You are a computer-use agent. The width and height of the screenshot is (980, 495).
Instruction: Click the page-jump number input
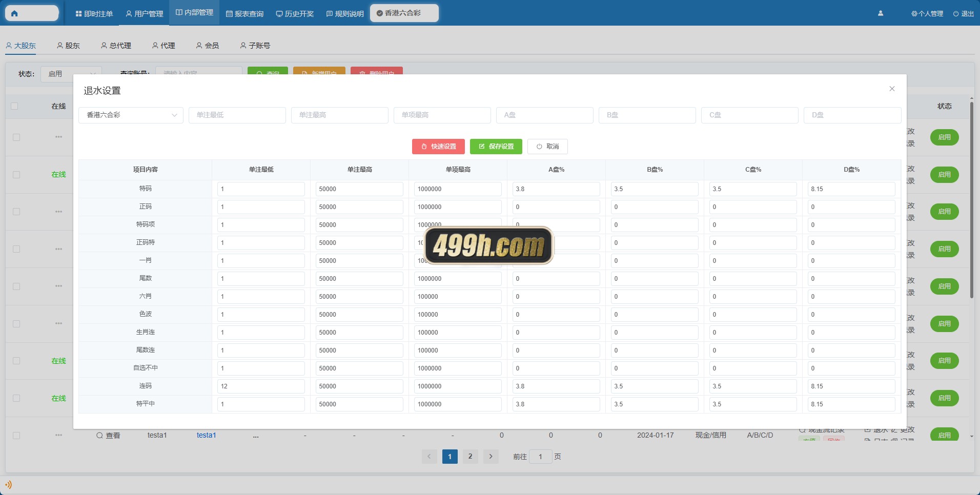[541, 457]
